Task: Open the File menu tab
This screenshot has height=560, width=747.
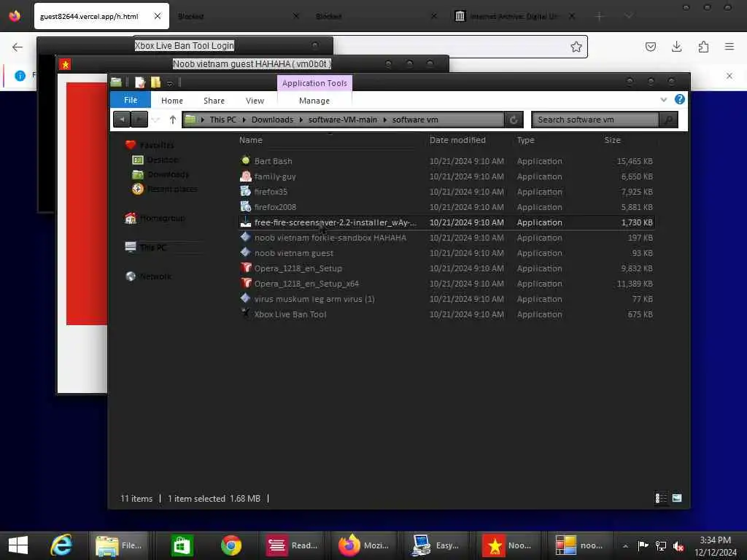Action: [x=131, y=100]
